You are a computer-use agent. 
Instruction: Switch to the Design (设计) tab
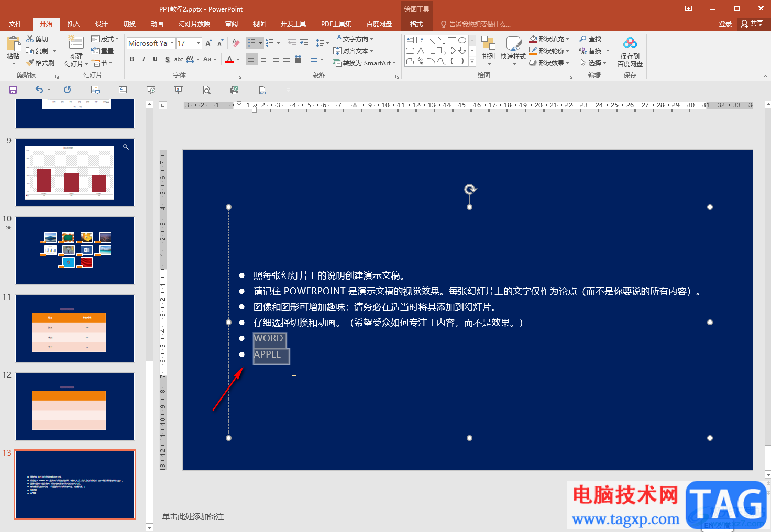[101, 24]
